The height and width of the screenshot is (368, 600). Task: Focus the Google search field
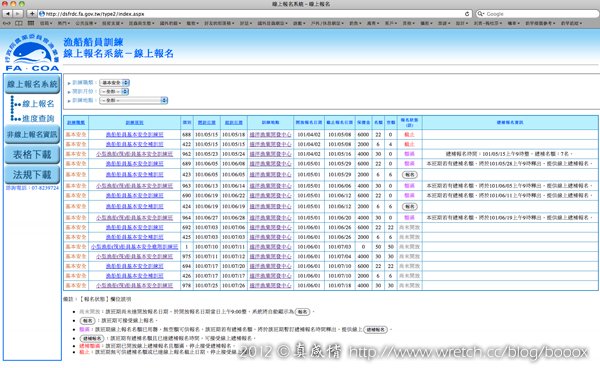pyautogui.click(x=537, y=14)
